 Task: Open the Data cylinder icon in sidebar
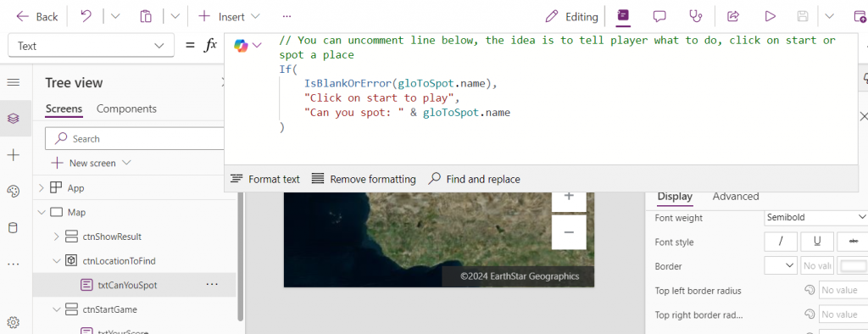click(14, 228)
